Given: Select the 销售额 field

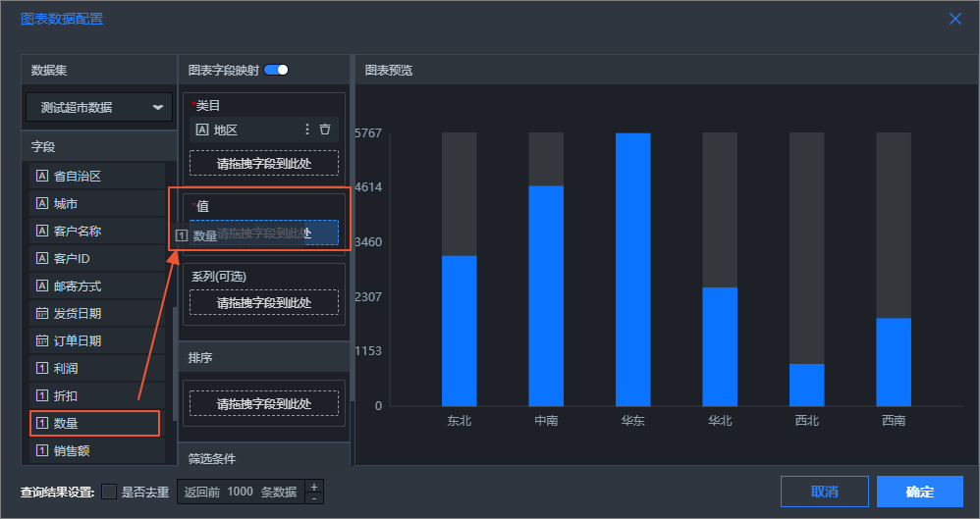Looking at the screenshot, I should (x=97, y=451).
